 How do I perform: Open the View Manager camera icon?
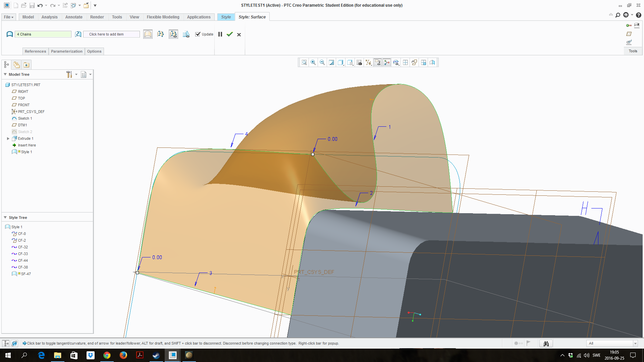(x=359, y=63)
